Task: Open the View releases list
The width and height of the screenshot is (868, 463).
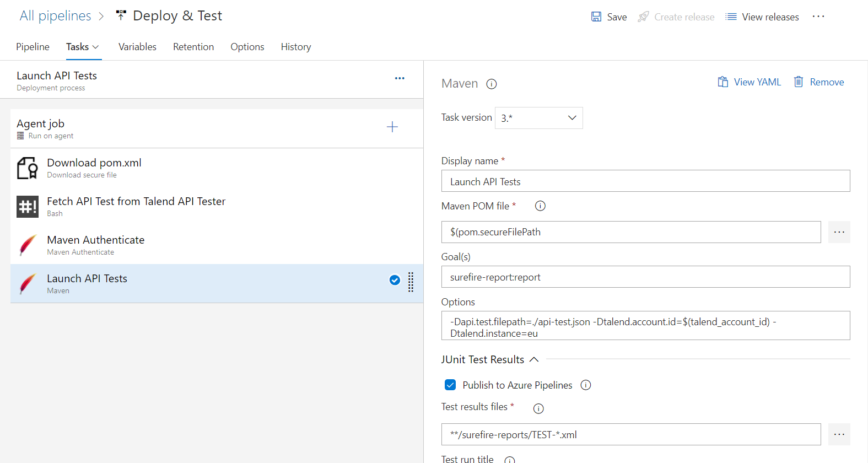Action: (x=762, y=17)
